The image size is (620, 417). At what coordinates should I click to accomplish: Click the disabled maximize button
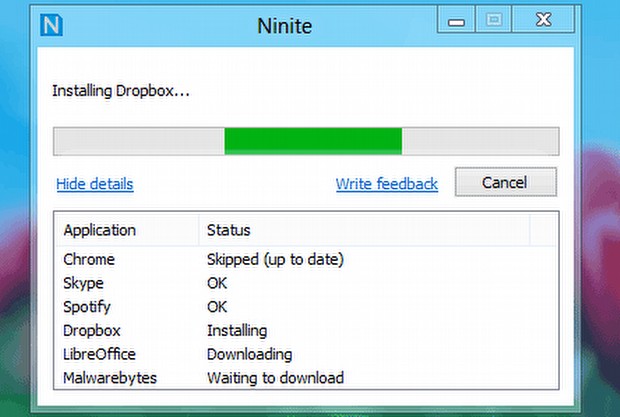tap(493, 19)
